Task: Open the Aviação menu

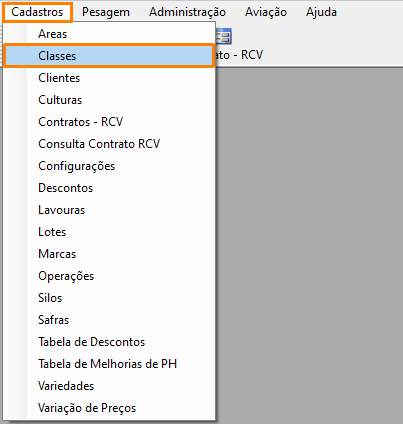Action: 266,12
